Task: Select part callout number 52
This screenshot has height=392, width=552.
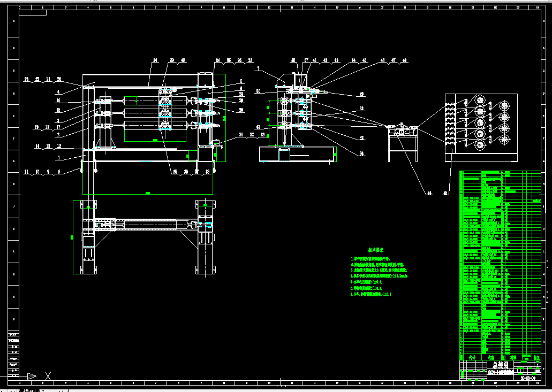Action: 361,138
